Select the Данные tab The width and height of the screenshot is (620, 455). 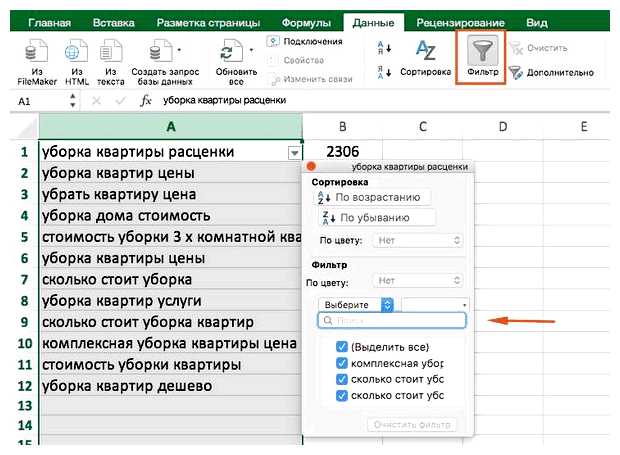[x=374, y=23]
